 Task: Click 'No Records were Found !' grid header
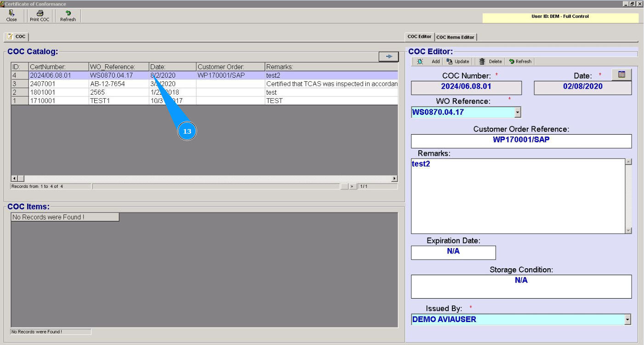pos(65,217)
